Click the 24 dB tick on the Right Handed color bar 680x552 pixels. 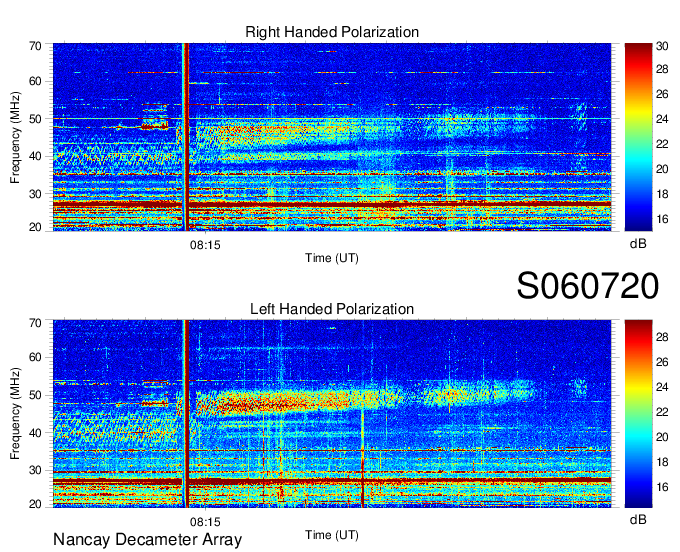tap(662, 119)
